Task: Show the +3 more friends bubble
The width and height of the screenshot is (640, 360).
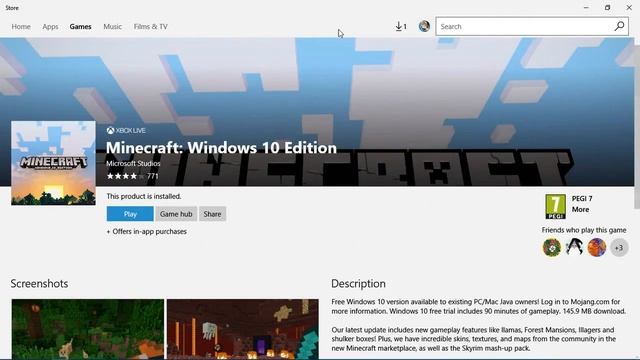Action: [619, 247]
